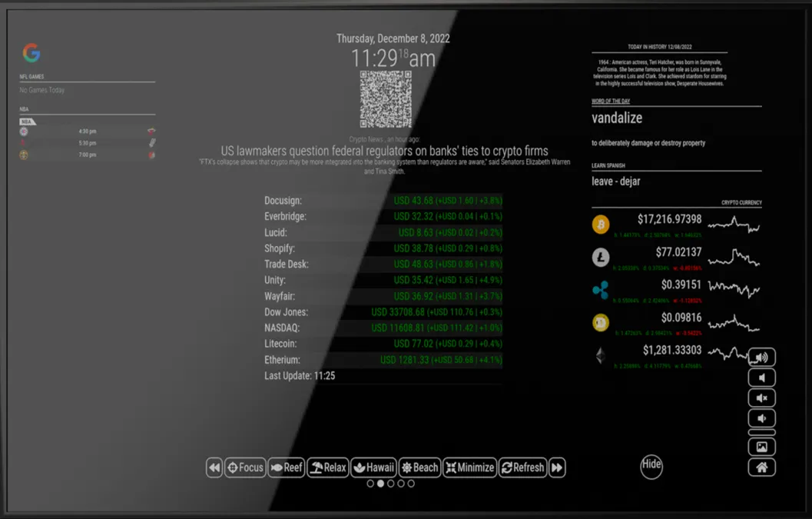Select the first page indicator dot
The width and height of the screenshot is (812, 519).
(370, 484)
